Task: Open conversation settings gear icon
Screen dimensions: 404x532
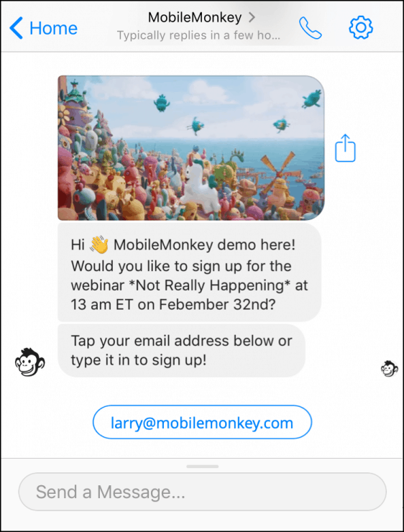Action: coord(361,27)
